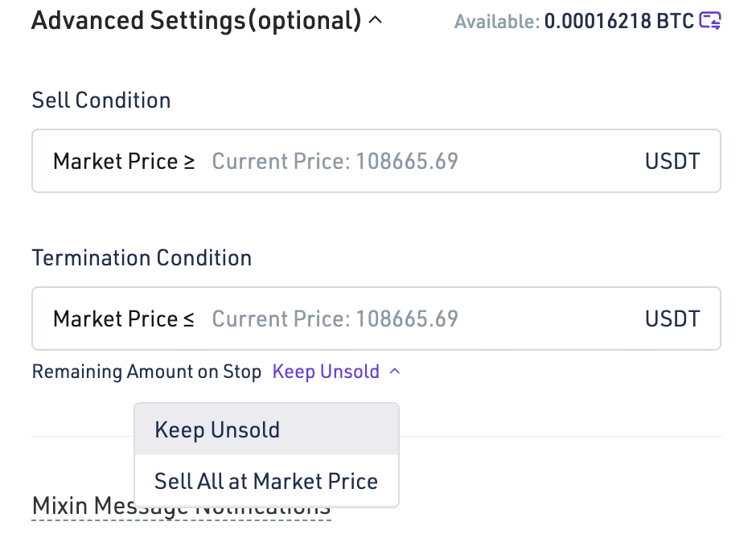Click the Termination Condition section label
The image size is (756, 534).
point(142,258)
